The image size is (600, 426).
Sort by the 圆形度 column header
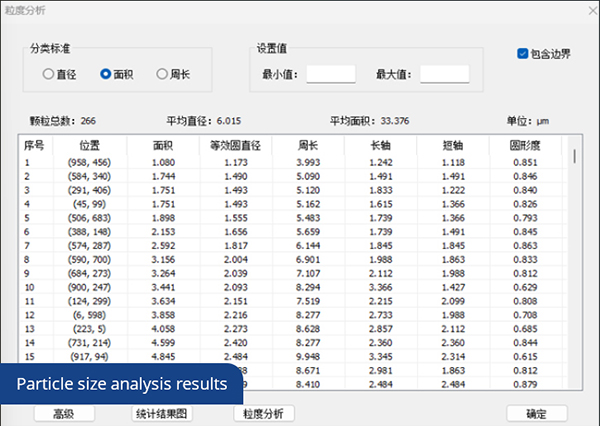pos(524,145)
